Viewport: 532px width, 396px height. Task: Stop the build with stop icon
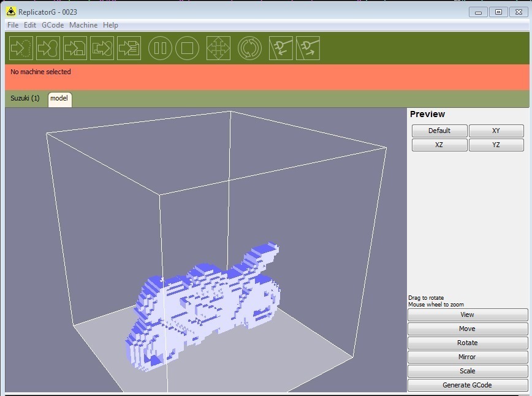pyautogui.click(x=188, y=48)
